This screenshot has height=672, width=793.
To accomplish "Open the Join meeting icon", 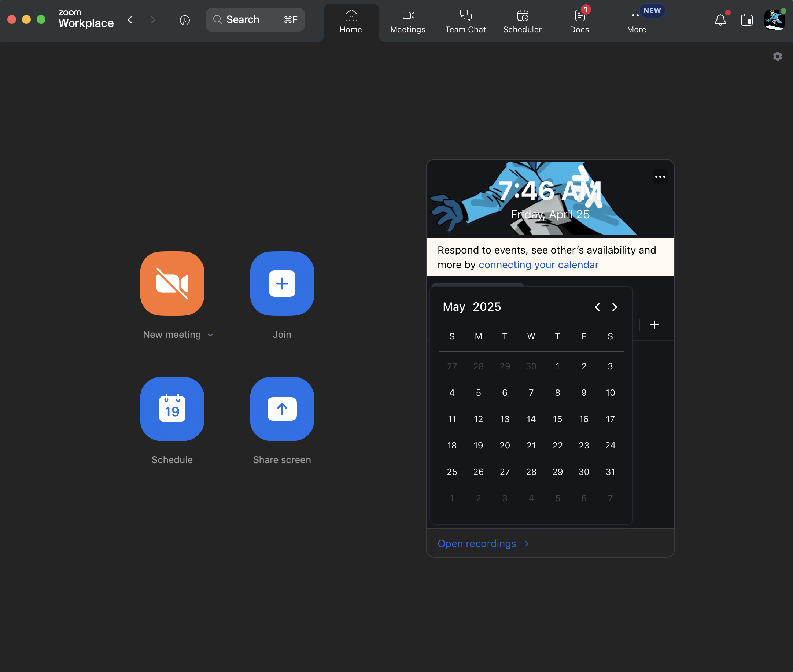I will click(x=281, y=284).
